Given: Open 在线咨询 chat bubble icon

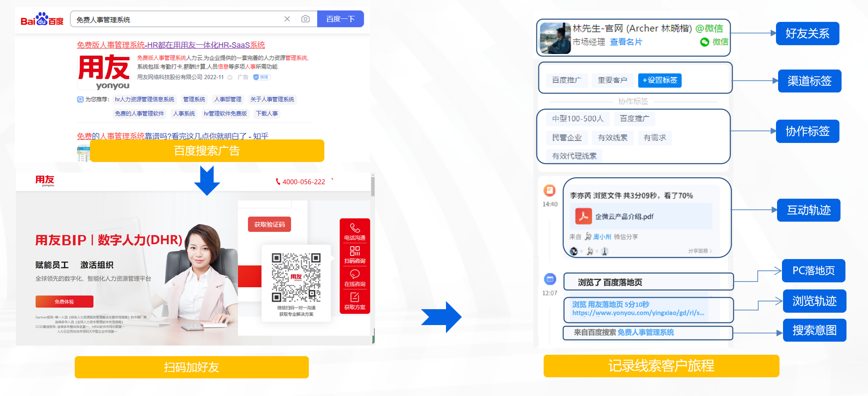Looking at the screenshot, I should click(355, 274).
